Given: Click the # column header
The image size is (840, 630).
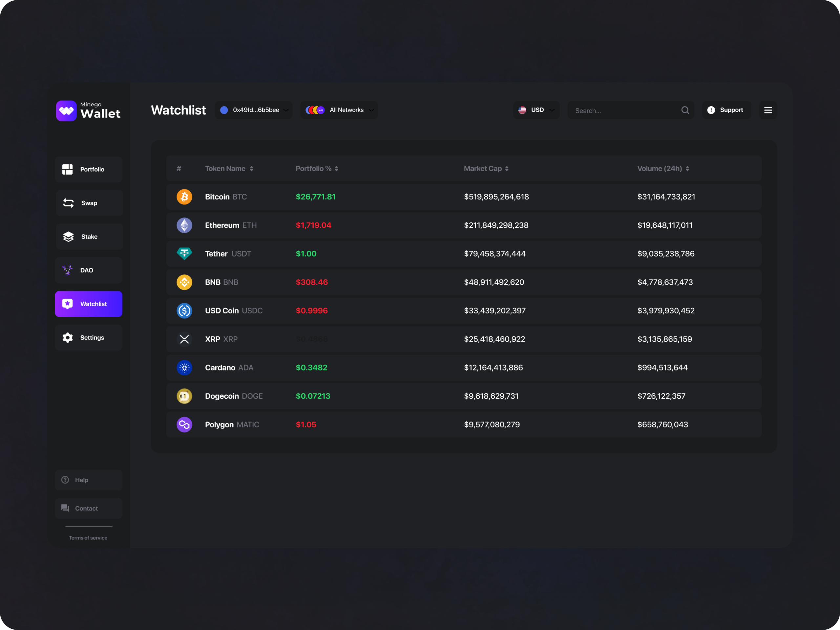Looking at the screenshot, I should tap(179, 169).
